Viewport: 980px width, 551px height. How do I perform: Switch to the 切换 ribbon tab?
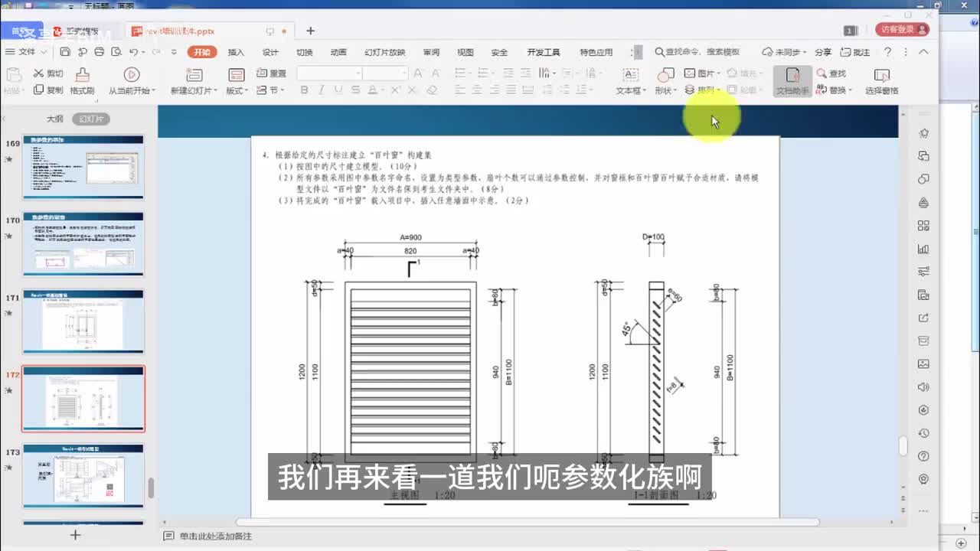[x=304, y=52]
